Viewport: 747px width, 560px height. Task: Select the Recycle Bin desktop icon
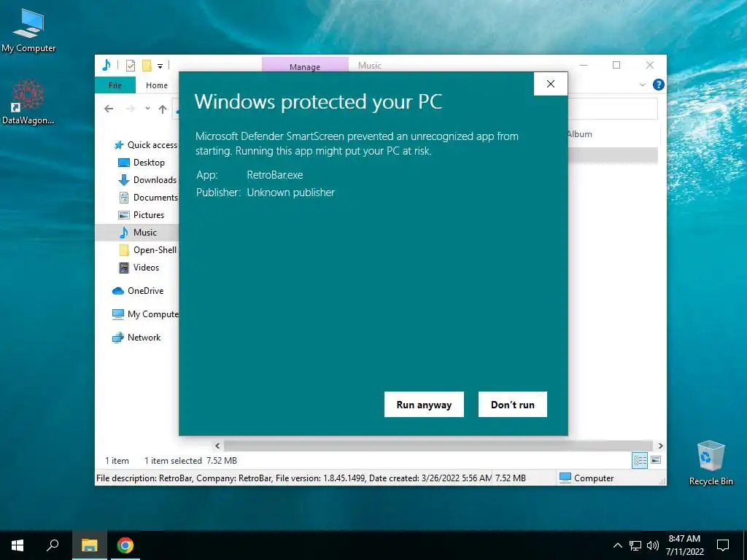tap(711, 463)
